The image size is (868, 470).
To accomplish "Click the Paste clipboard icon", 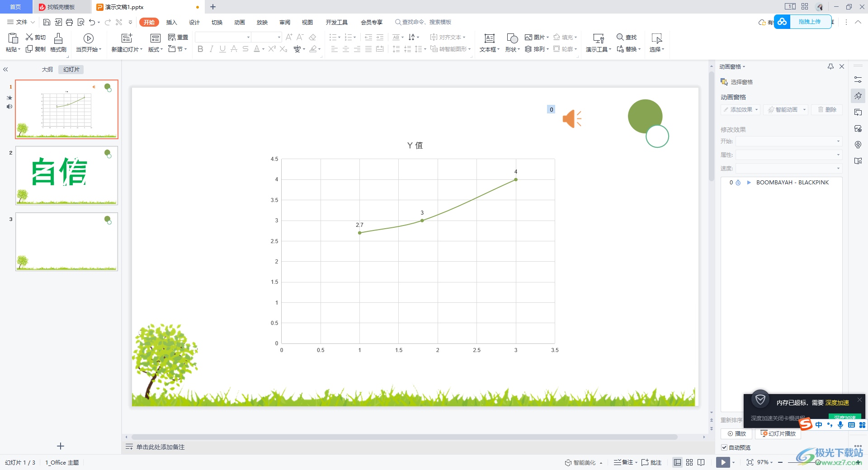I will (13, 38).
